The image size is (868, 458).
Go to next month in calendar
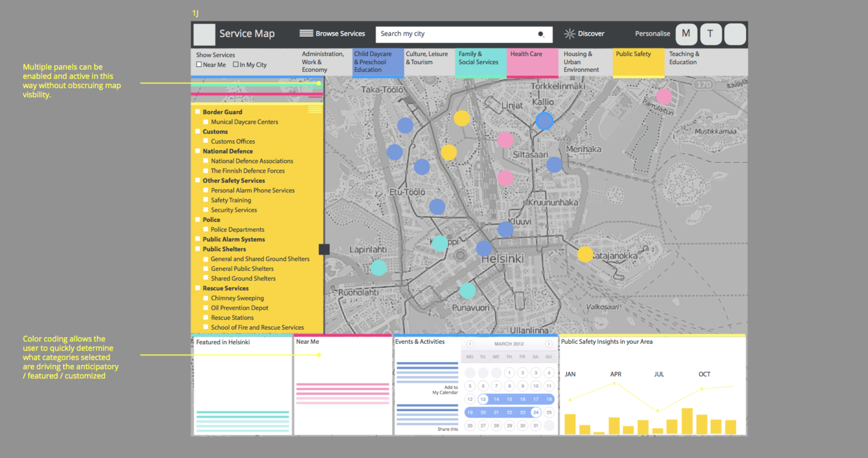pos(549,344)
